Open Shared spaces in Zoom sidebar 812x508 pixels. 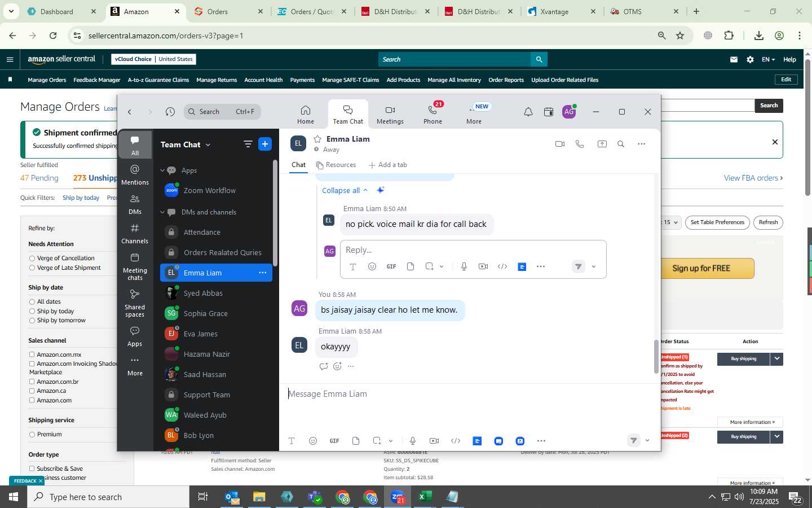[x=135, y=303]
